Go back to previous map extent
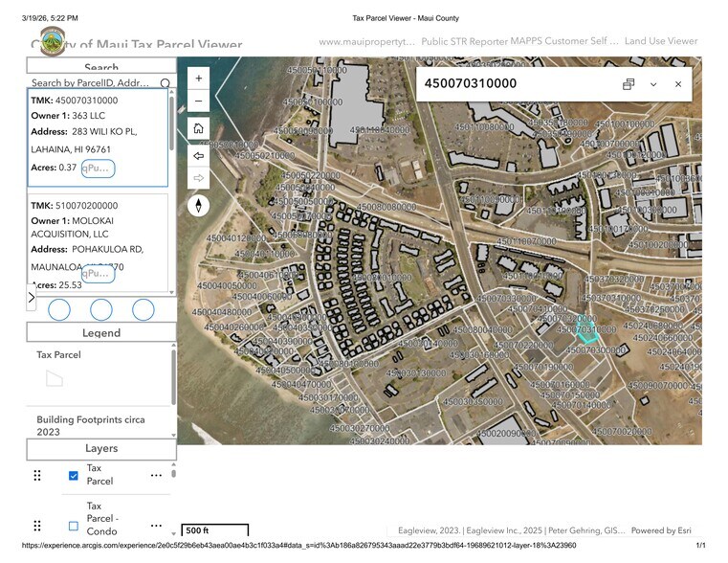Screen dimensions: 728x563 point(198,155)
